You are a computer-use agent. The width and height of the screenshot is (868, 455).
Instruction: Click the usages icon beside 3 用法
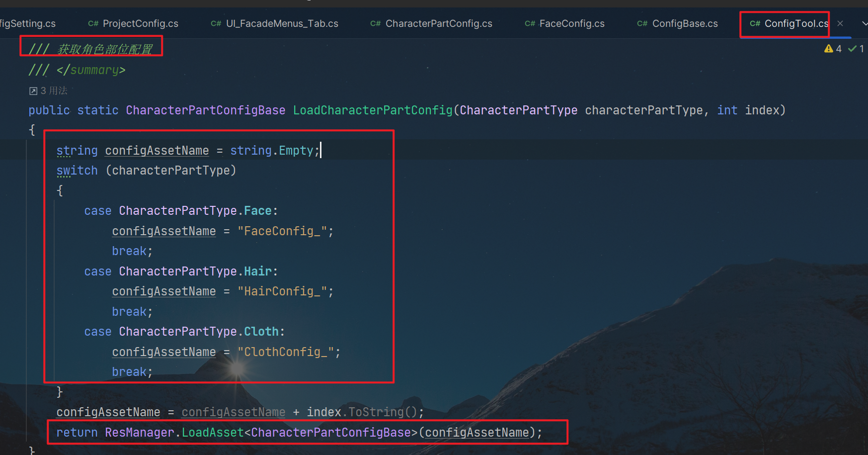[x=33, y=91]
